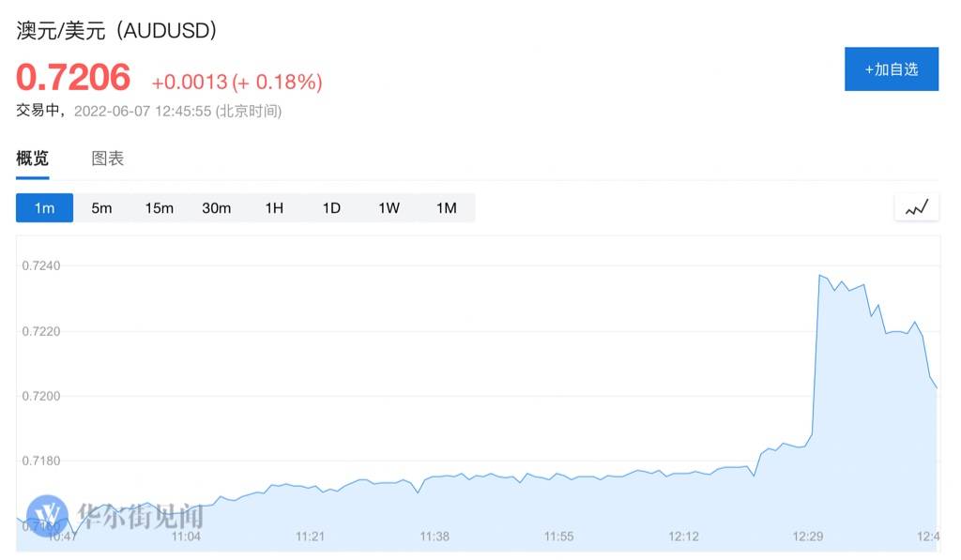Select the 1W timeframe
This screenshot has height=560, width=961.
point(389,208)
